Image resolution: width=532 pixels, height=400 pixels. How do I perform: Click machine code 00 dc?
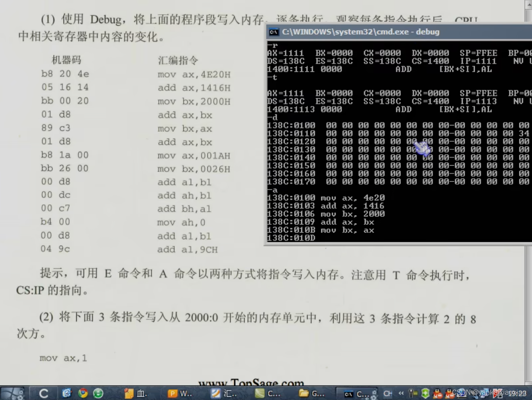(56, 195)
